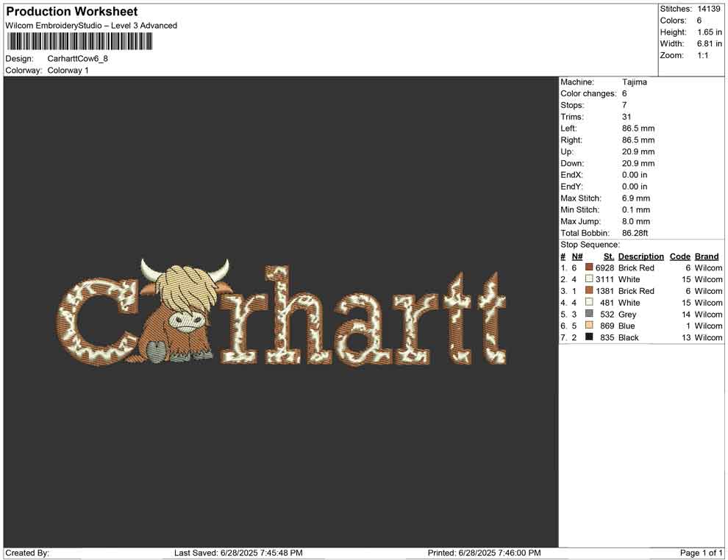728x560 pixels.
Task: Click the Stop Sequence heading
Action: [590, 245]
